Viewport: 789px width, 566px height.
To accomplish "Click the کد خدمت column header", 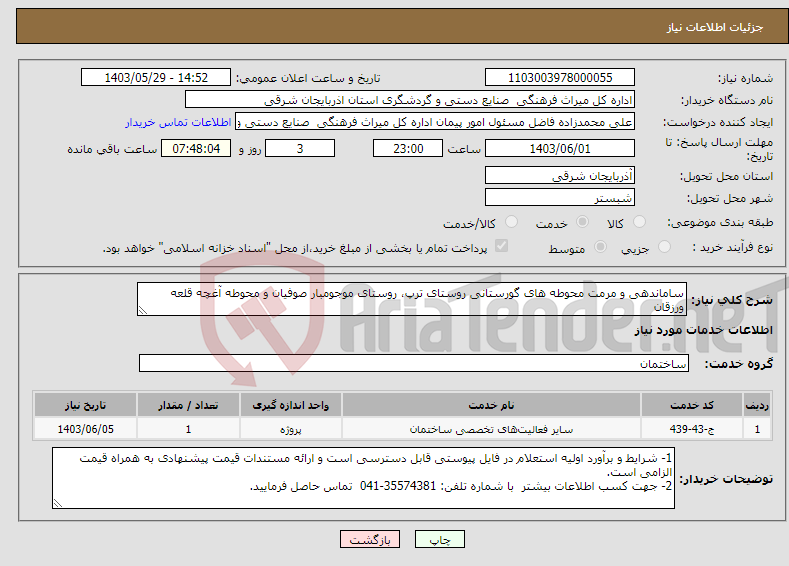I will [x=692, y=405].
